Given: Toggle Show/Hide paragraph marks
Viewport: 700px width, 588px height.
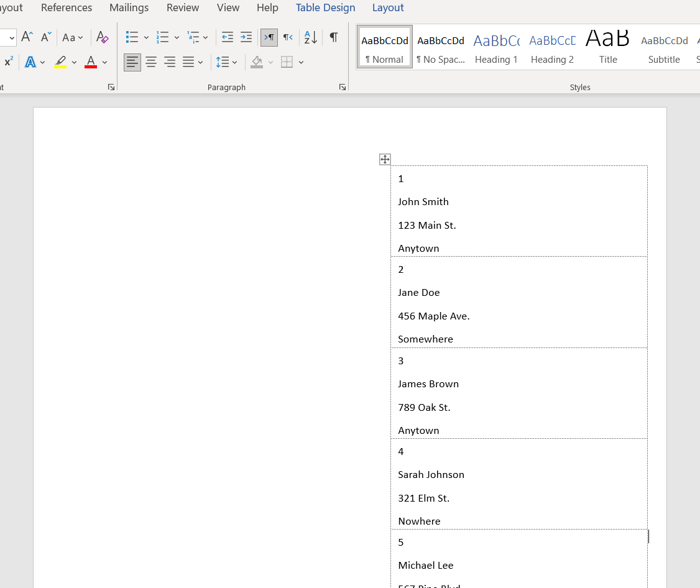Looking at the screenshot, I should coord(333,37).
